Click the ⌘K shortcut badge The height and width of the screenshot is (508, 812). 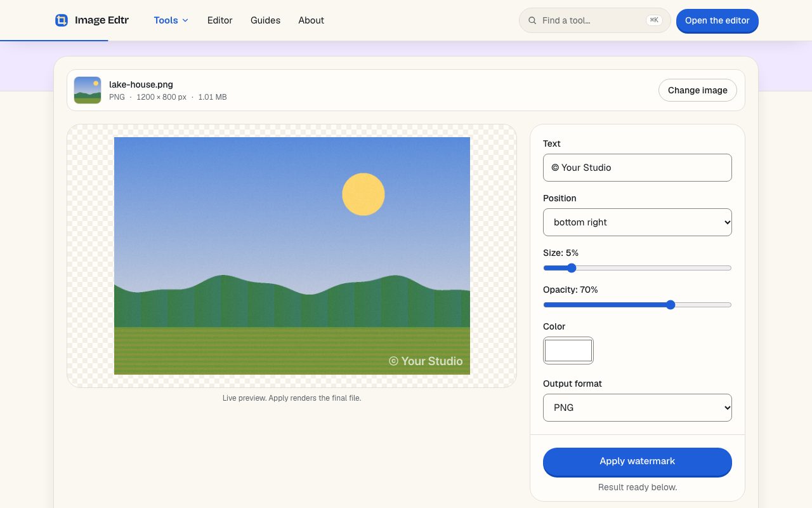(654, 20)
